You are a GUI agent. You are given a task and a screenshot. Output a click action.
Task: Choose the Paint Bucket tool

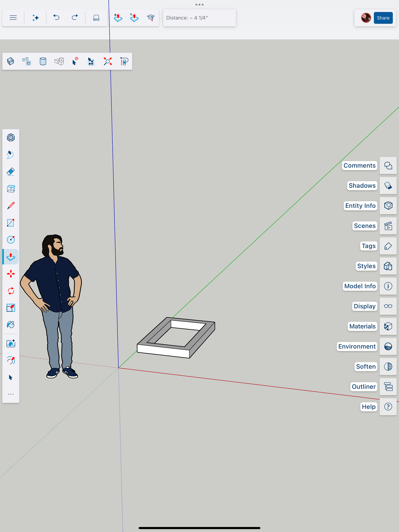(x=11, y=325)
